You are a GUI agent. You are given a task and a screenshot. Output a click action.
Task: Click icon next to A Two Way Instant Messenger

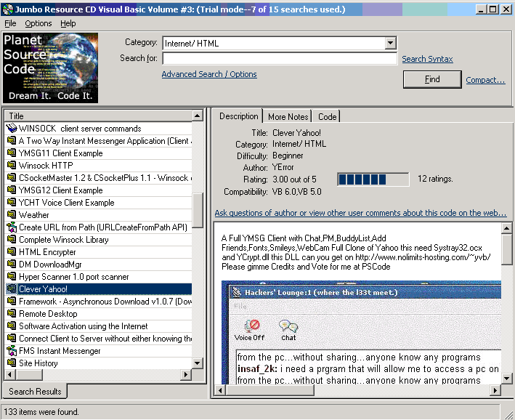(12, 140)
